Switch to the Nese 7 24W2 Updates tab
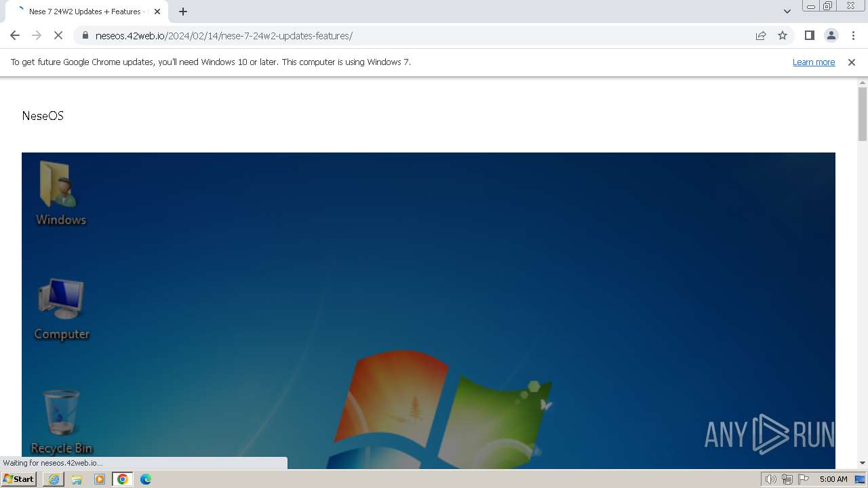 pyautogui.click(x=85, y=12)
